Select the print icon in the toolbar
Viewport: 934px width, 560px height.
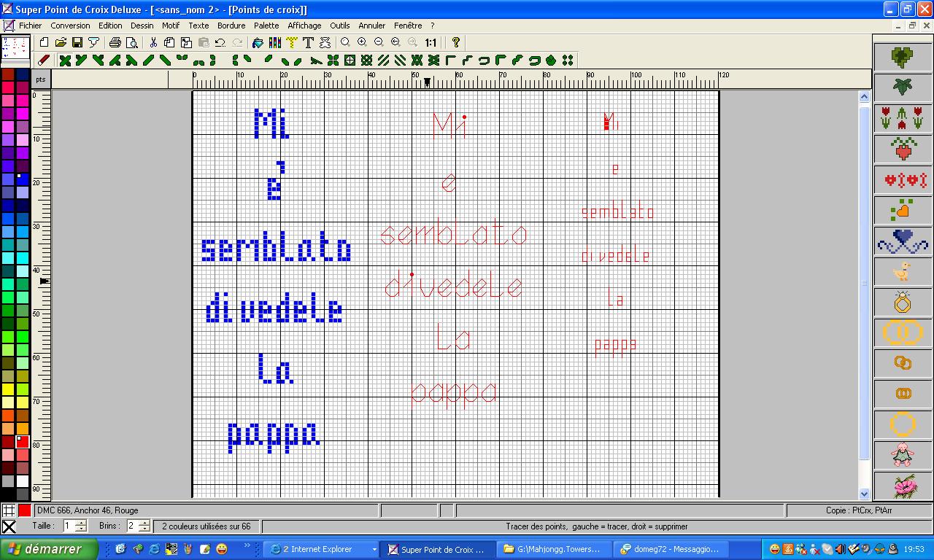(115, 42)
